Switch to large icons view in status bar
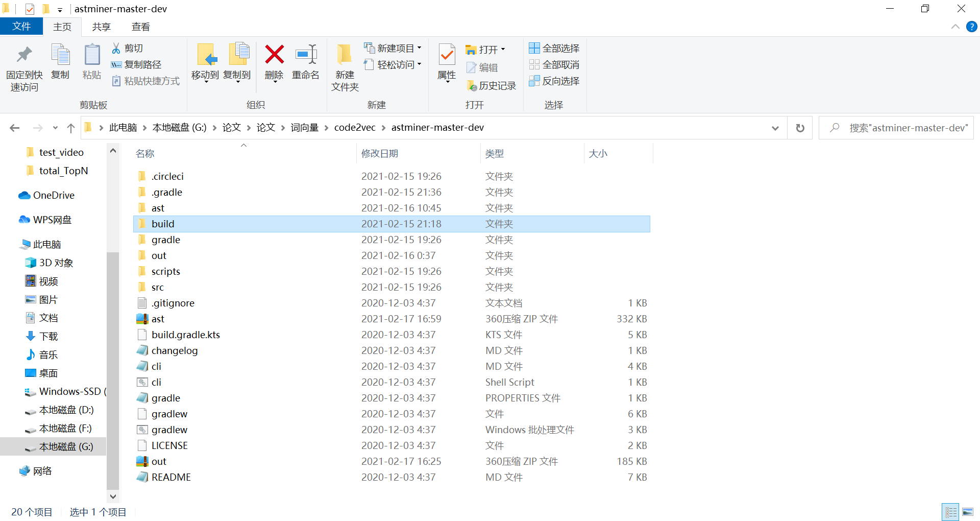The width and height of the screenshot is (980, 521). point(969,512)
